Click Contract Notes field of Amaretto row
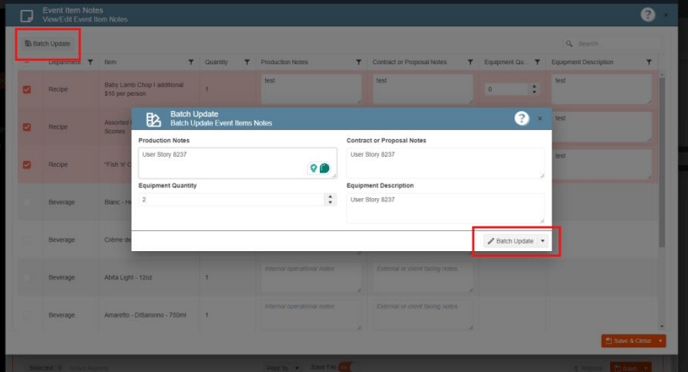 coord(423,315)
